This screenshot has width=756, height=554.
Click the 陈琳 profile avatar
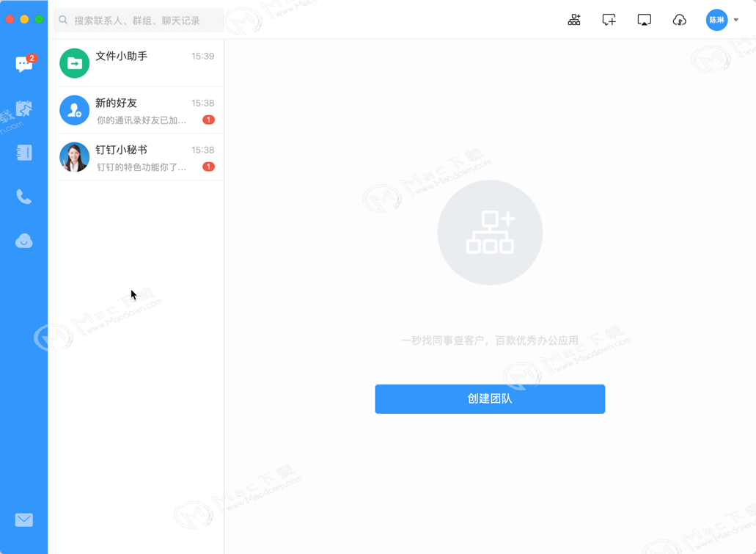[716, 20]
